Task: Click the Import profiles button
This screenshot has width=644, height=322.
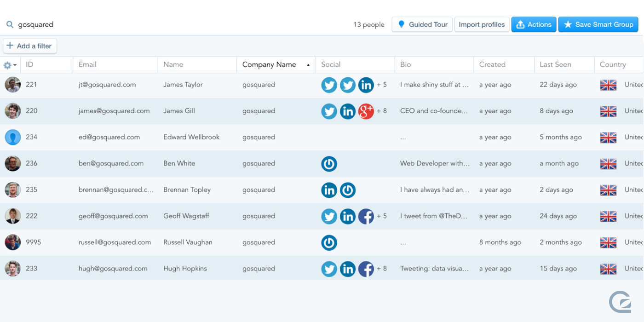Action: 482,24
